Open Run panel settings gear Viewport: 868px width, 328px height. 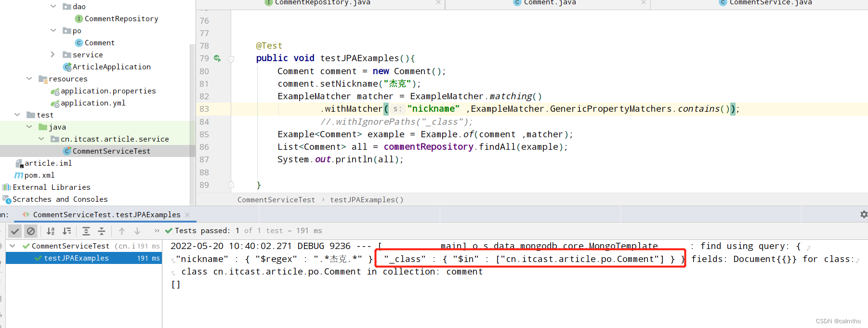tap(864, 214)
